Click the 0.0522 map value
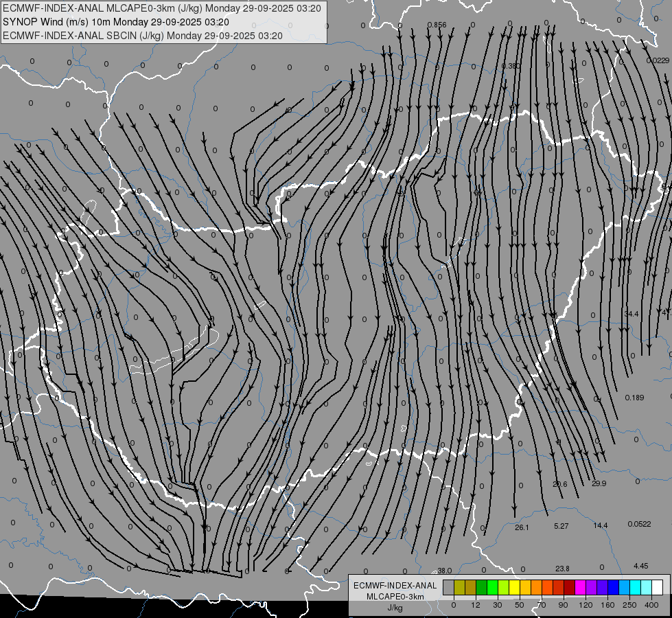This screenshot has width=672, height=618. click(639, 524)
